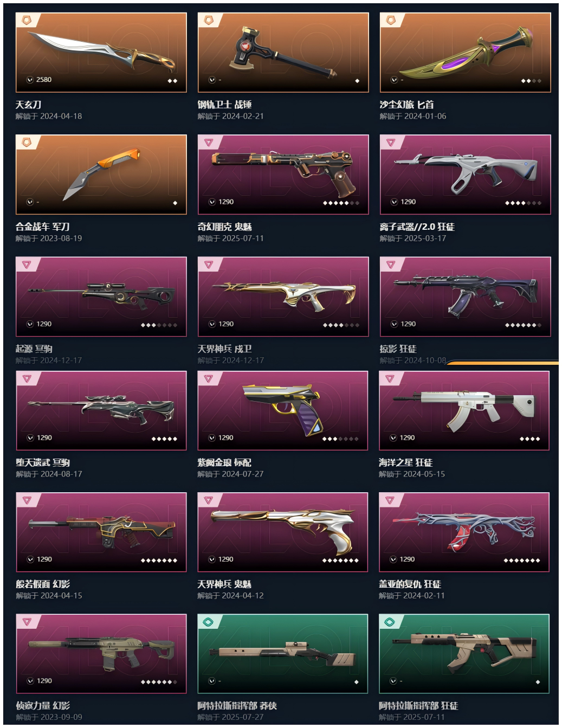
Task: Click the pink tier badge on 侦察力量 幻影
Action: tap(27, 621)
